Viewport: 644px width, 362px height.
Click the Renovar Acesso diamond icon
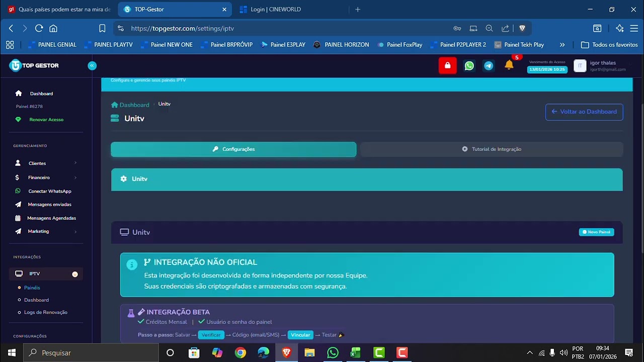click(x=19, y=120)
